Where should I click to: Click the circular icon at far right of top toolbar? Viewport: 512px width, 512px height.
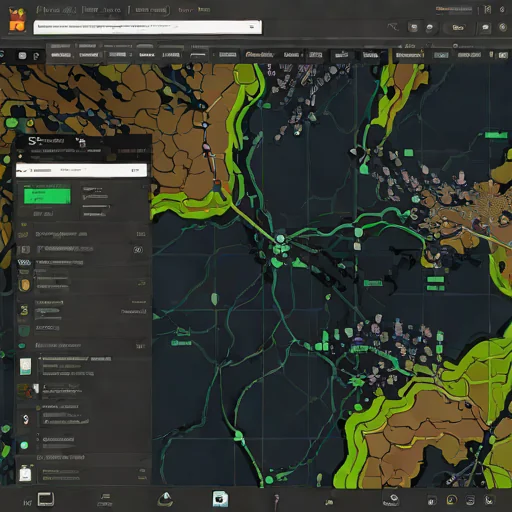point(503,27)
